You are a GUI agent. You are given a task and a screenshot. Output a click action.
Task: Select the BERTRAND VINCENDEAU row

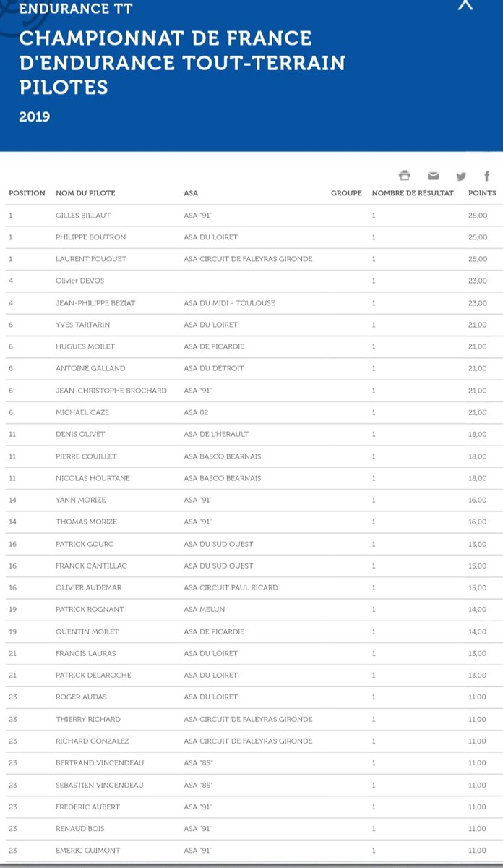pyautogui.click(x=252, y=763)
